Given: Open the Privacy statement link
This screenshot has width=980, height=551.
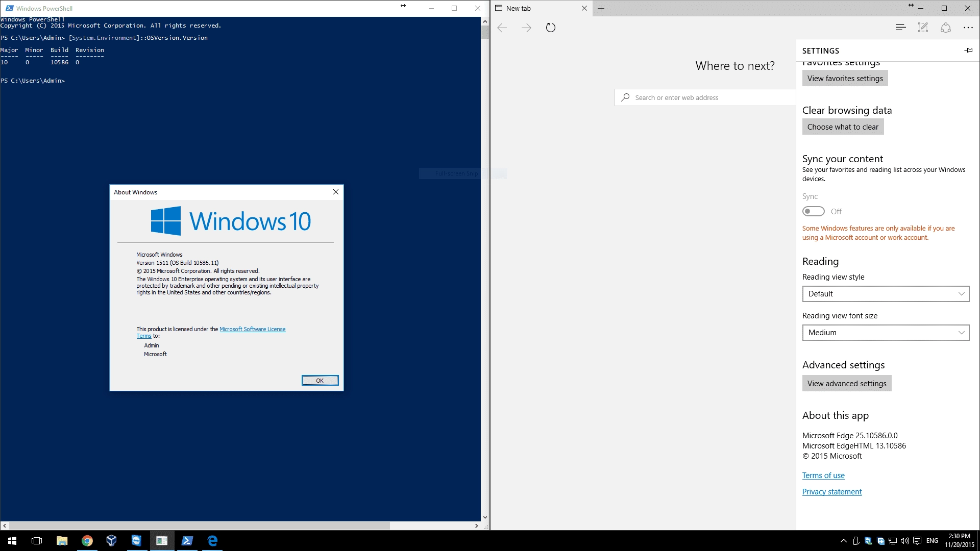Looking at the screenshot, I should [832, 492].
